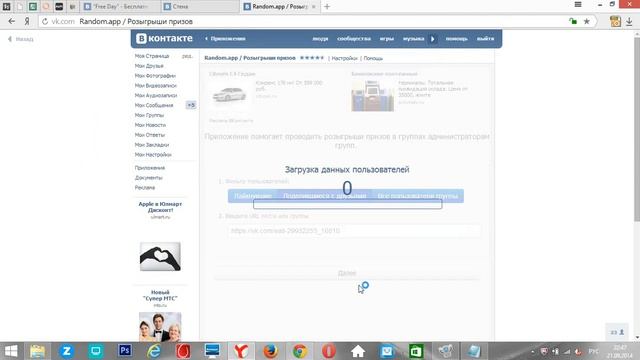Open the browser hamburger menu
The width and height of the screenshot is (640, 360).
point(578,4)
